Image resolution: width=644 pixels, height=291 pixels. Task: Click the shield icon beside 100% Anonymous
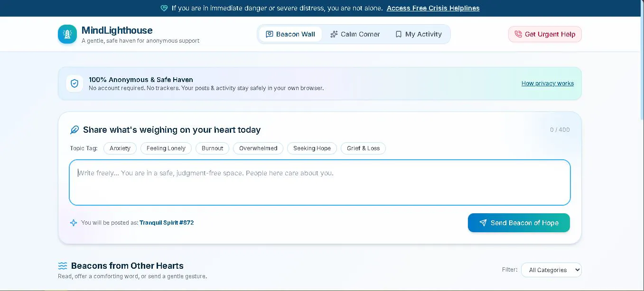click(75, 83)
